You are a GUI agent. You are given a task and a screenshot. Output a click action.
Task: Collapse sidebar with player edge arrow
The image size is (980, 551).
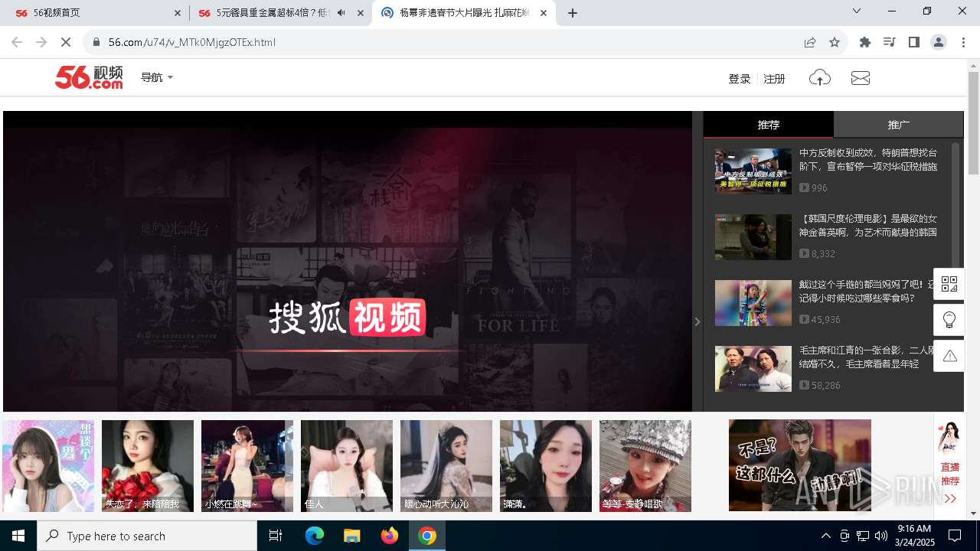click(x=697, y=321)
